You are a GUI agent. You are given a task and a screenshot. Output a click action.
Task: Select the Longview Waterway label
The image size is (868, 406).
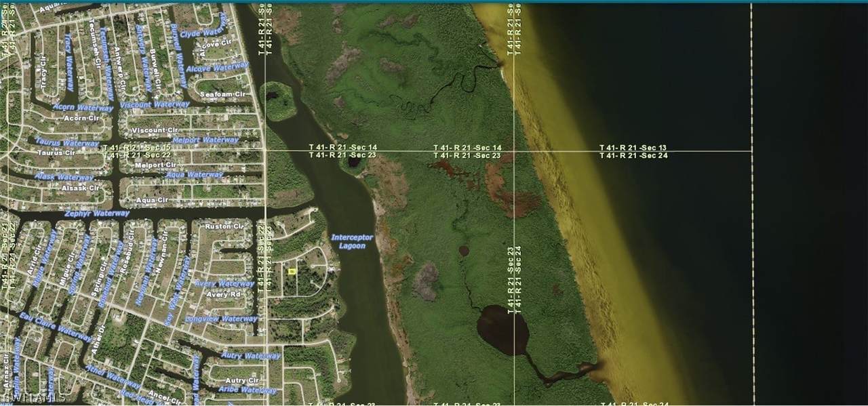221,319
